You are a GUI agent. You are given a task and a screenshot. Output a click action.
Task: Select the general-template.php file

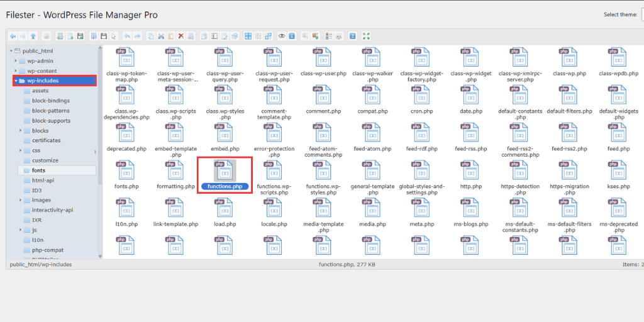372,178
